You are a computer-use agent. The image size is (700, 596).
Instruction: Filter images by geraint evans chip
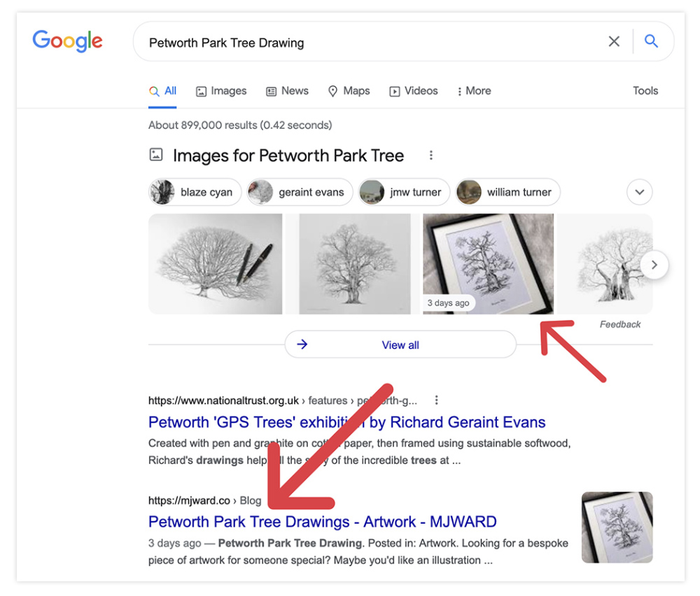click(x=300, y=192)
